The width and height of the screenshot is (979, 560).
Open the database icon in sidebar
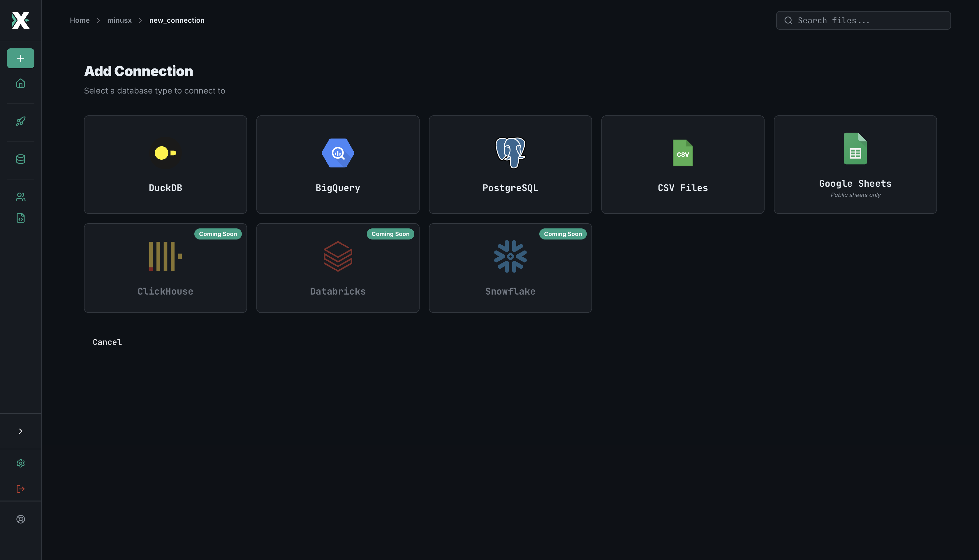coord(20,159)
